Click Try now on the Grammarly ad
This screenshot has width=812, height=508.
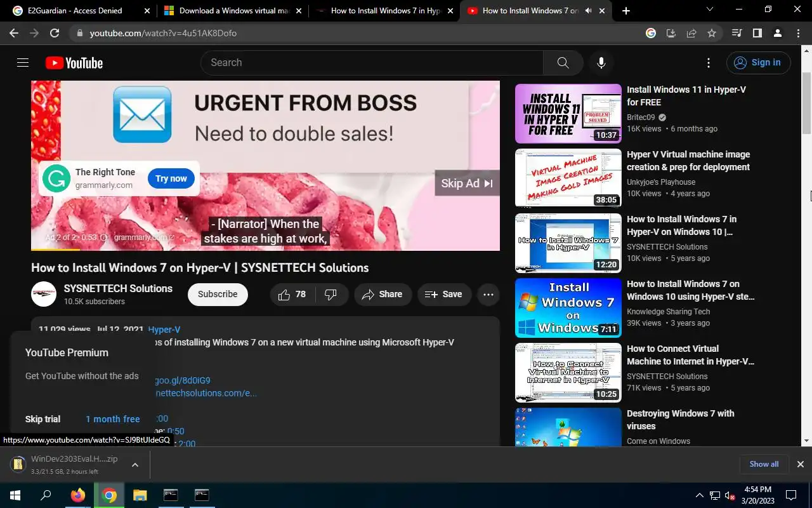point(171,178)
